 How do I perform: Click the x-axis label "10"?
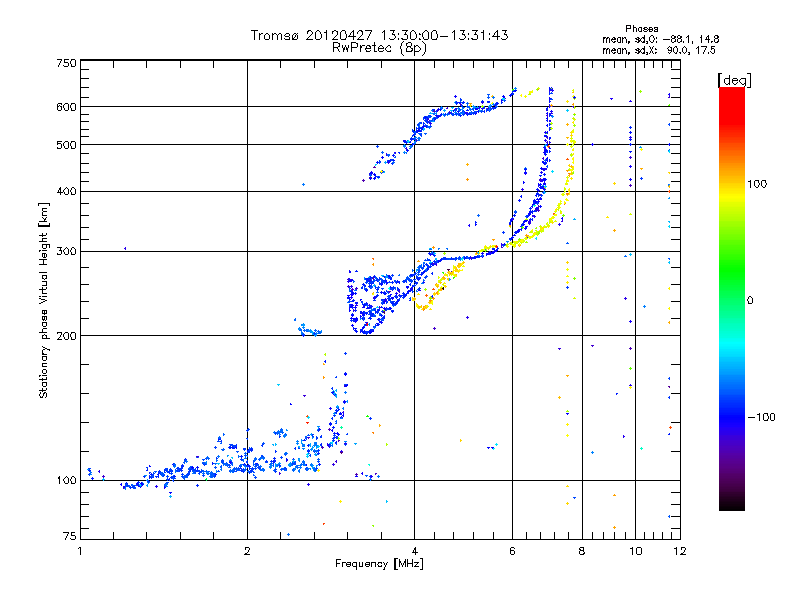coord(635,551)
